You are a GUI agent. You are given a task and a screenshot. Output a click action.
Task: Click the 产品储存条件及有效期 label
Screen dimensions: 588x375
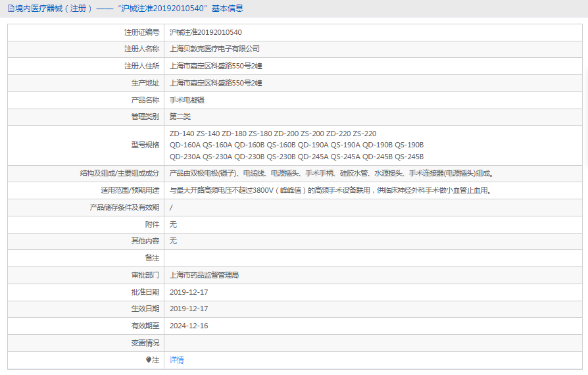[x=124, y=207]
